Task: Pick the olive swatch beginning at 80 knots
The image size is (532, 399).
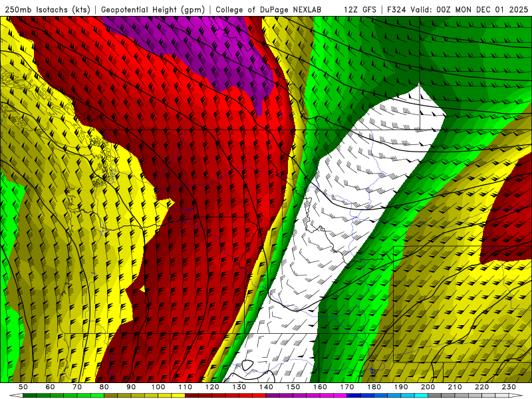Action: pos(110,396)
